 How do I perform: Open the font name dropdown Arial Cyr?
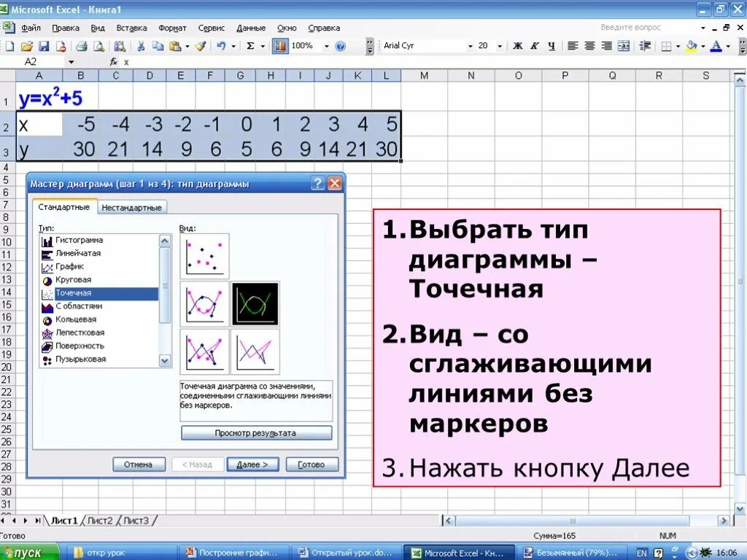471,46
